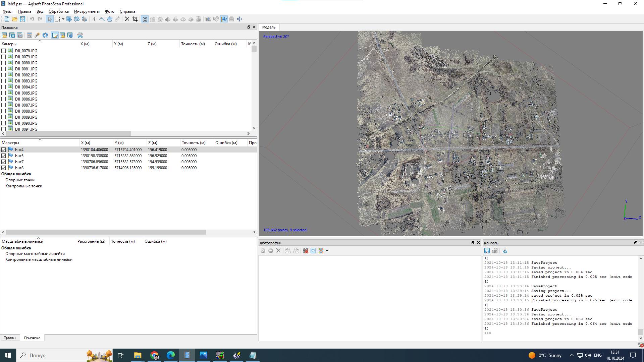The width and height of the screenshot is (644, 362).
Task: Click the Crop Selection tool icon
Action: point(135,19)
